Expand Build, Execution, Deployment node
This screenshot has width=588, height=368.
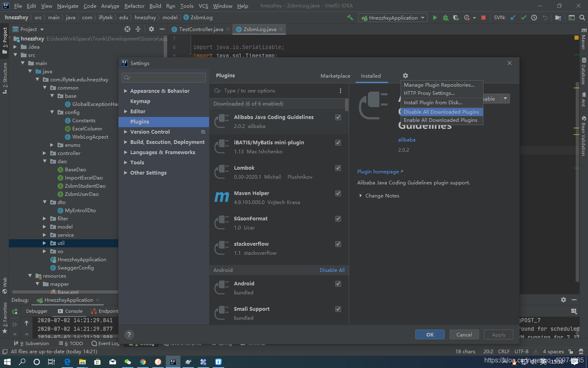coord(126,142)
